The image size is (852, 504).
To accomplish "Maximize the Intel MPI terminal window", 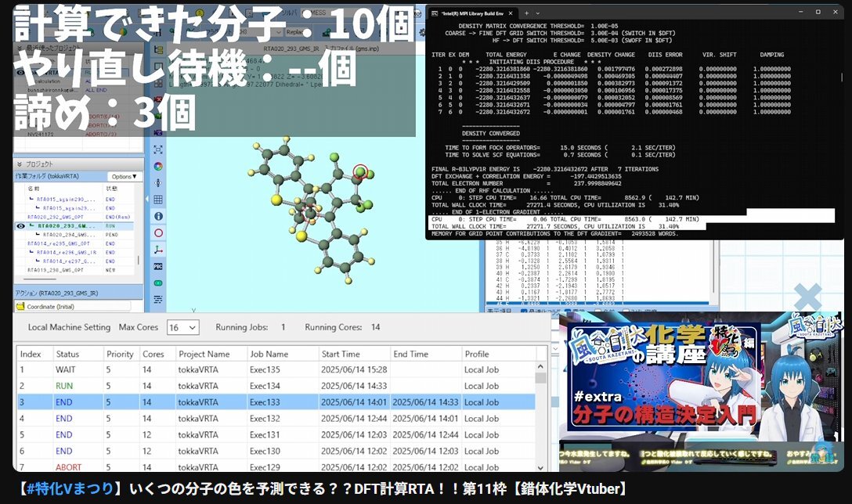I will (818, 12).
